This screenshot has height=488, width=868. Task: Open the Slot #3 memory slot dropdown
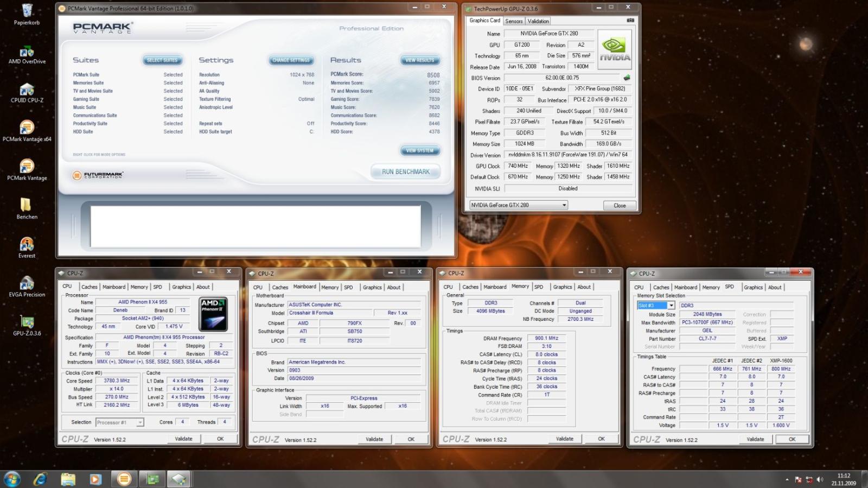click(x=655, y=306)
